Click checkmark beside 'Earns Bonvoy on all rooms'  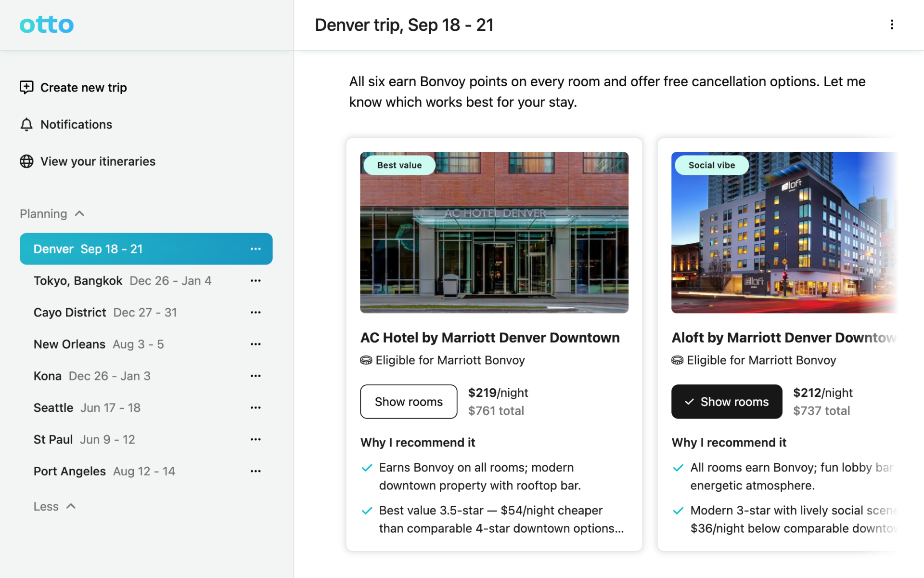[x=367, y=468]
